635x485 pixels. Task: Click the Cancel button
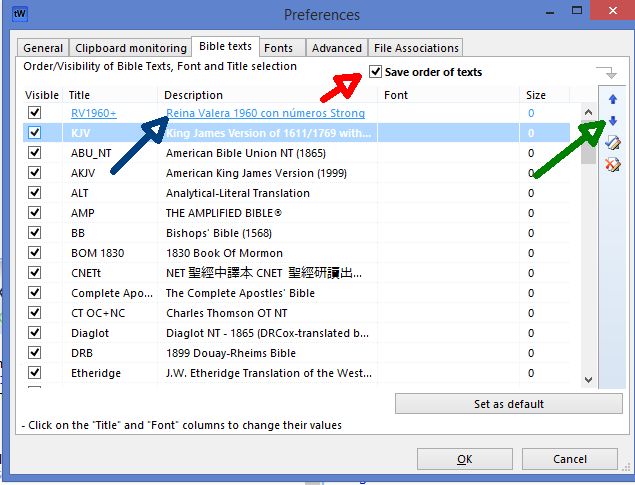coord(570,459)
